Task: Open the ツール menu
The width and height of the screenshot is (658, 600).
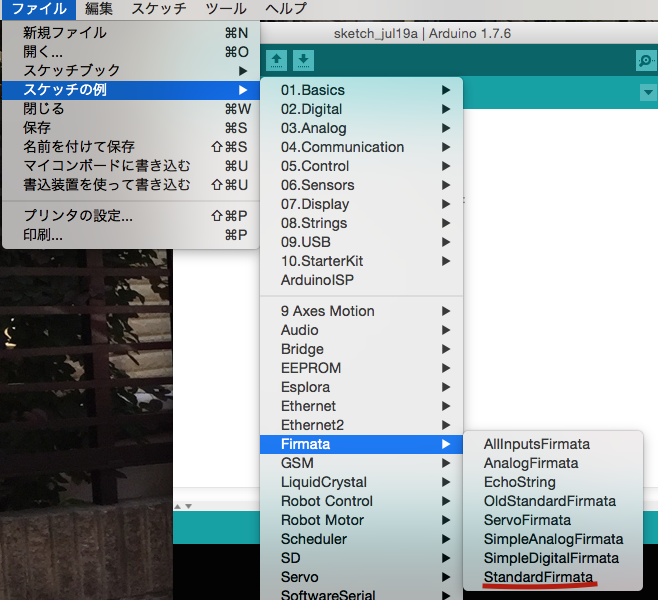Action: pos(226,9)
